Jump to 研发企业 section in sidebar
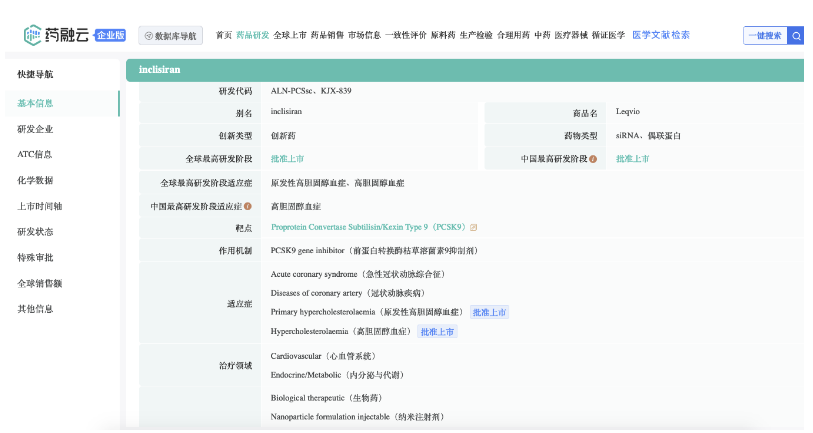 pos(36,129)
